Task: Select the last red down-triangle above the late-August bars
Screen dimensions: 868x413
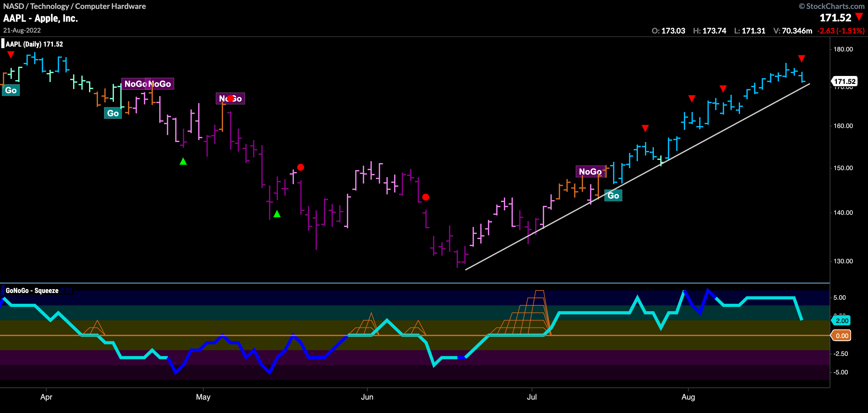Action: tap(801, 59)
